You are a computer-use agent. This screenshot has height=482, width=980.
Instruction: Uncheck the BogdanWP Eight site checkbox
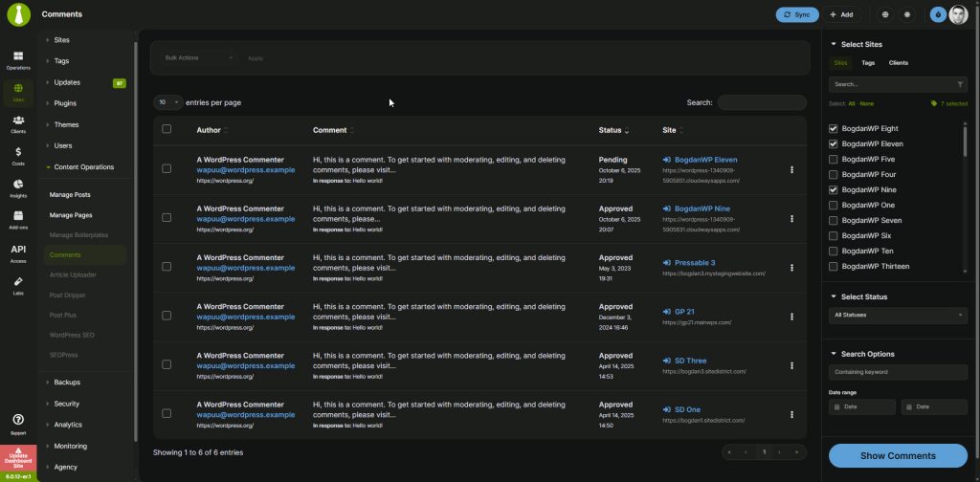coord(834,128)
